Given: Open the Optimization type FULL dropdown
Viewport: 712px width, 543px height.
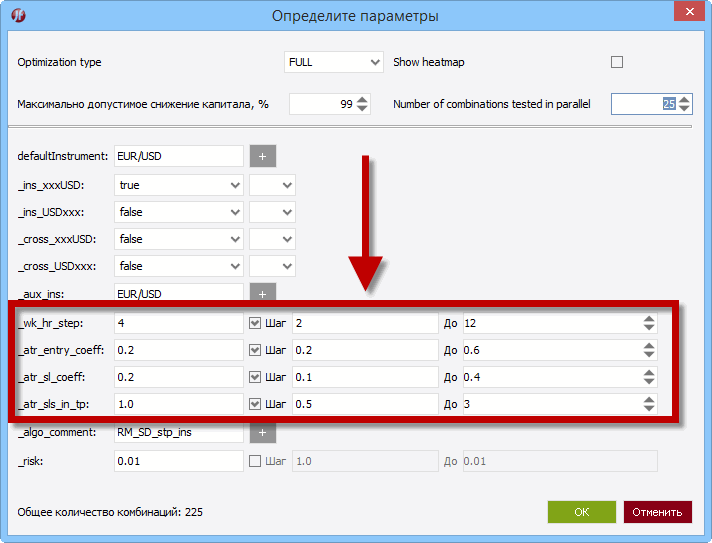Looking at the screenshot, I should pyautogui.click(x=334, y=62).
